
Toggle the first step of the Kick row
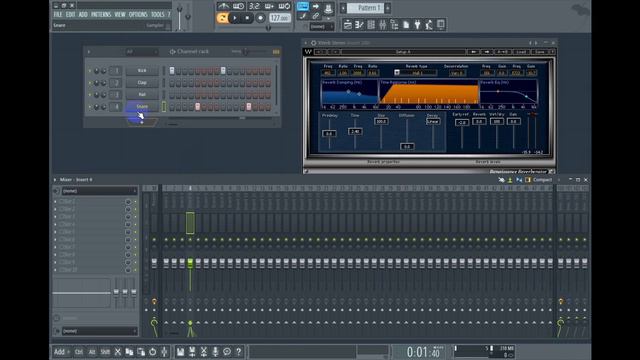pos(172,71)
